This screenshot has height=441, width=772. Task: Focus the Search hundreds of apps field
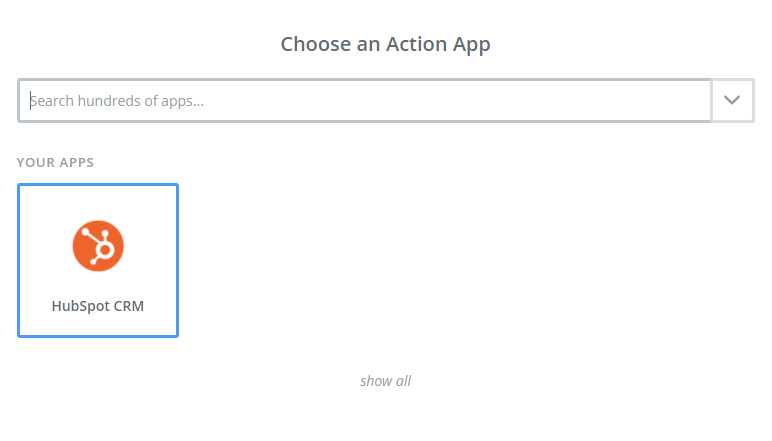pos(365,100)
